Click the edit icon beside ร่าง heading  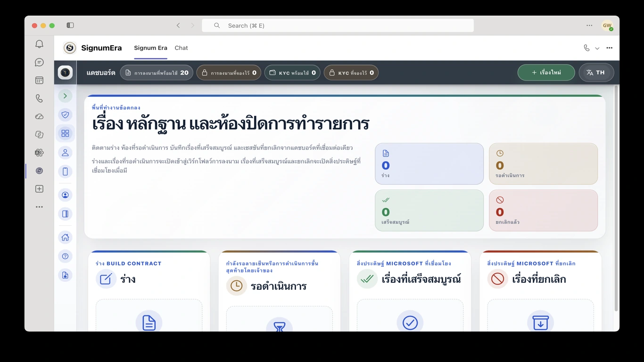[x=106, y=279]
